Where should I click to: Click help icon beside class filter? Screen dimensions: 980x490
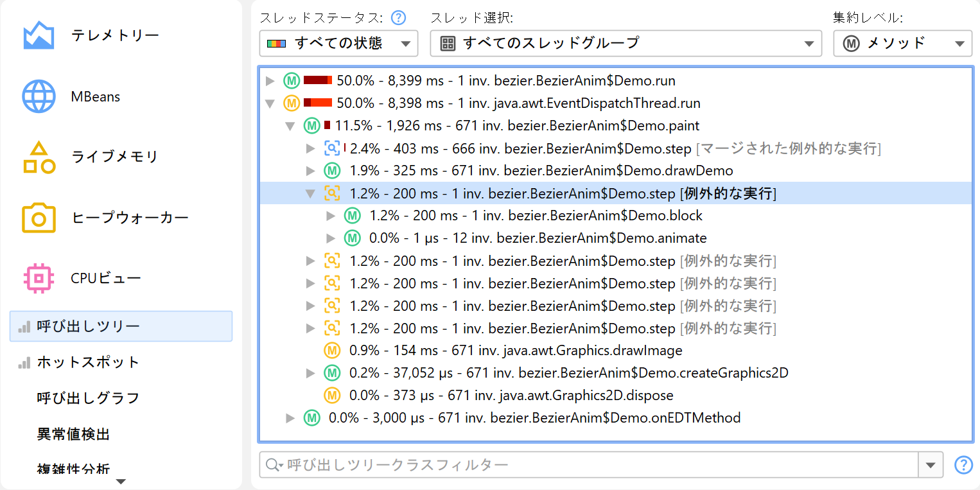(963, 464)
